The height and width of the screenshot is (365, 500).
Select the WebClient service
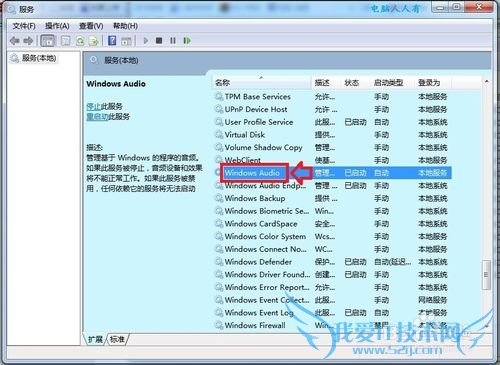[x=332, y=160]
